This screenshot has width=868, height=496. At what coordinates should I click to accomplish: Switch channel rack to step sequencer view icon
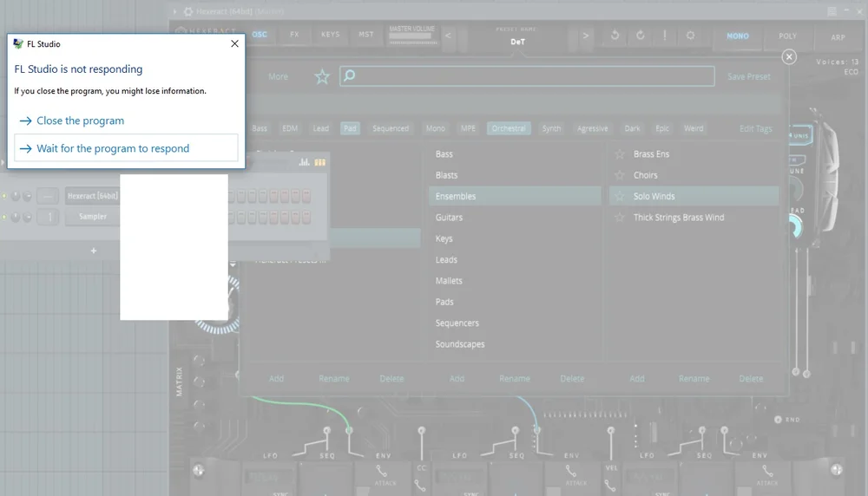320,162
